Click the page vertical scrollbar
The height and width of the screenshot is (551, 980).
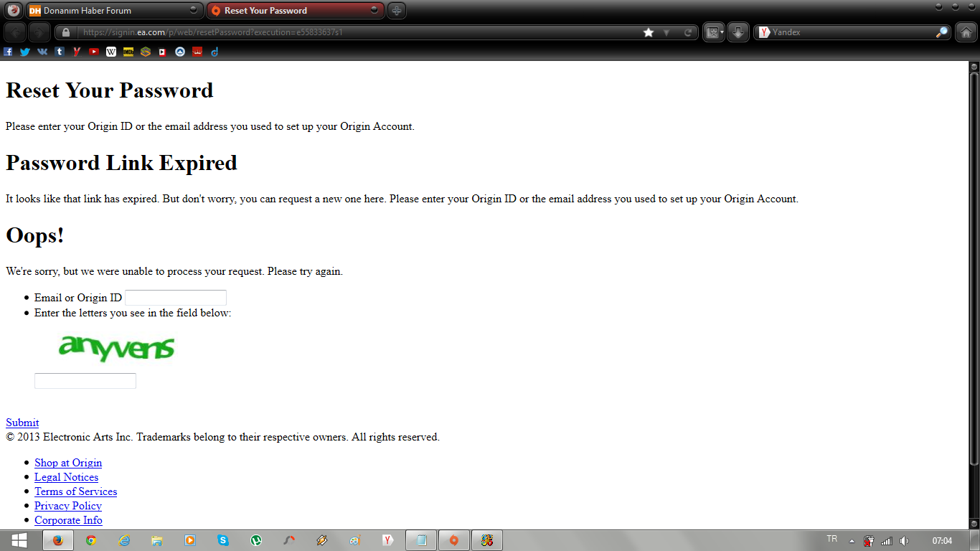coord(974,268)
